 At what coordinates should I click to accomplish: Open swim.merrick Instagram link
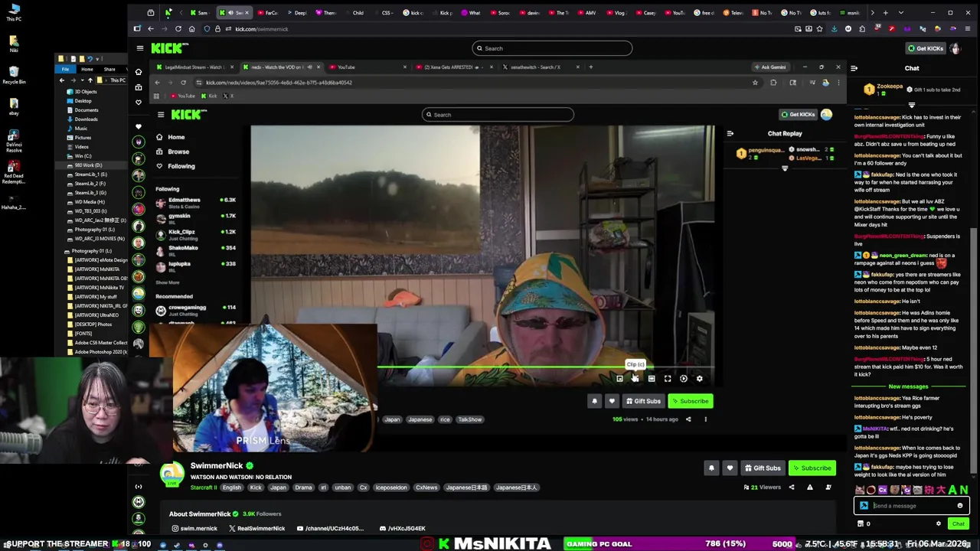(194, 529)
